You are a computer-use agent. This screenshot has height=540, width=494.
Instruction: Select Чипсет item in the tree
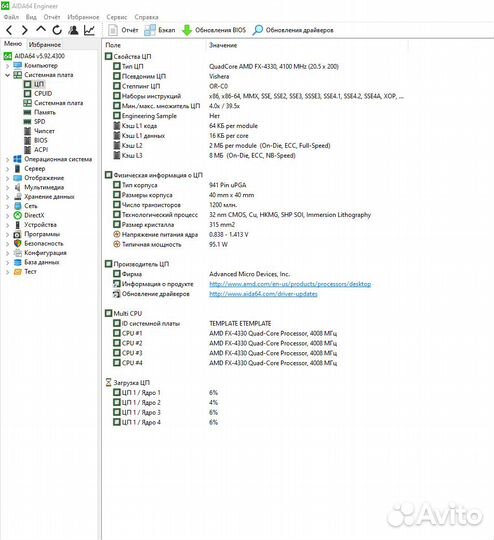point(39,131)
